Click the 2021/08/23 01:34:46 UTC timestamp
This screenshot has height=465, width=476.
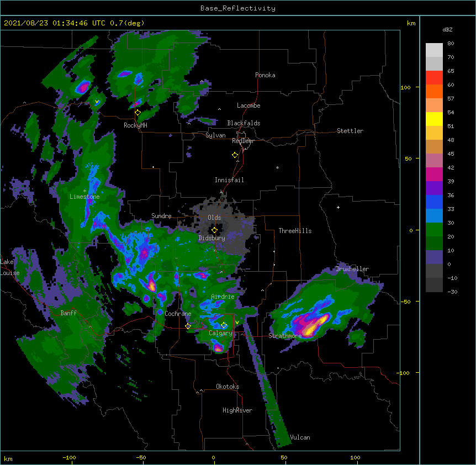(x=55, y=23)
